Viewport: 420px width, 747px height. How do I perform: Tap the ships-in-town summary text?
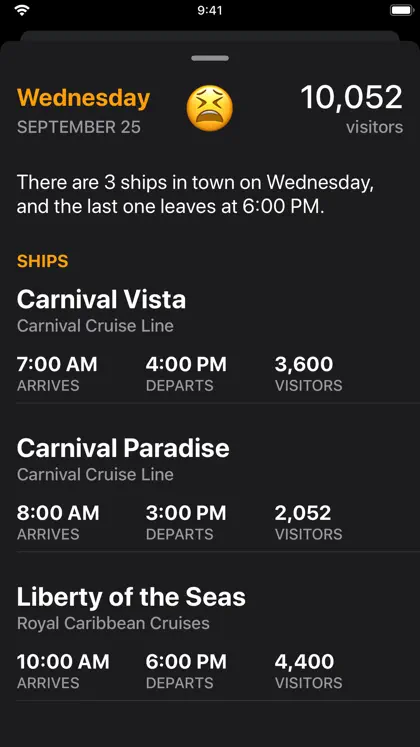click(x=195, y=195)
